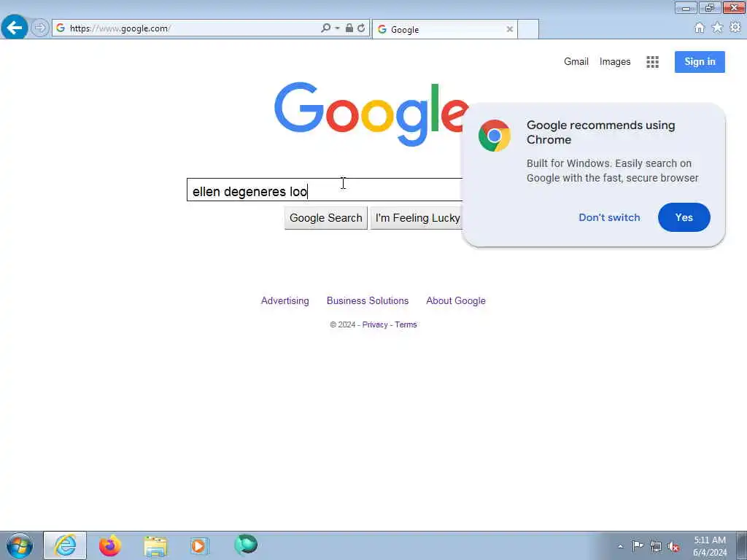Open the Terms link
The height and width of the screenshot is (560, 747).
point(406,324)
